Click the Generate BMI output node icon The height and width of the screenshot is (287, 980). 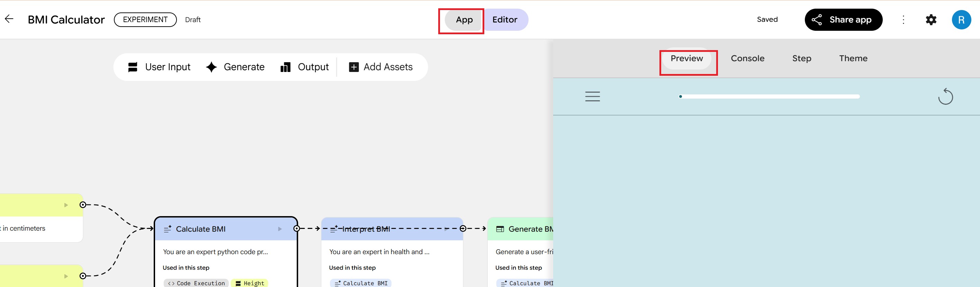500,229
